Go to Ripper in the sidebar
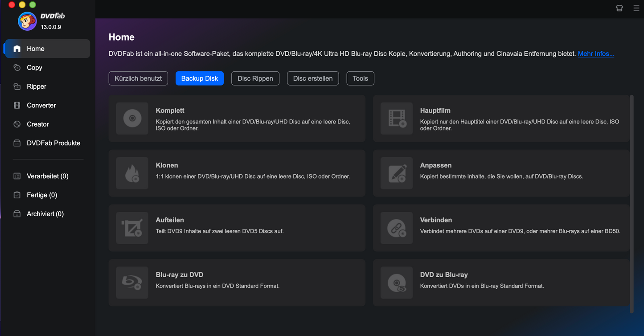The height and width of the screenshot is (336, 644). pyautogui.click(x=36, y=86)
